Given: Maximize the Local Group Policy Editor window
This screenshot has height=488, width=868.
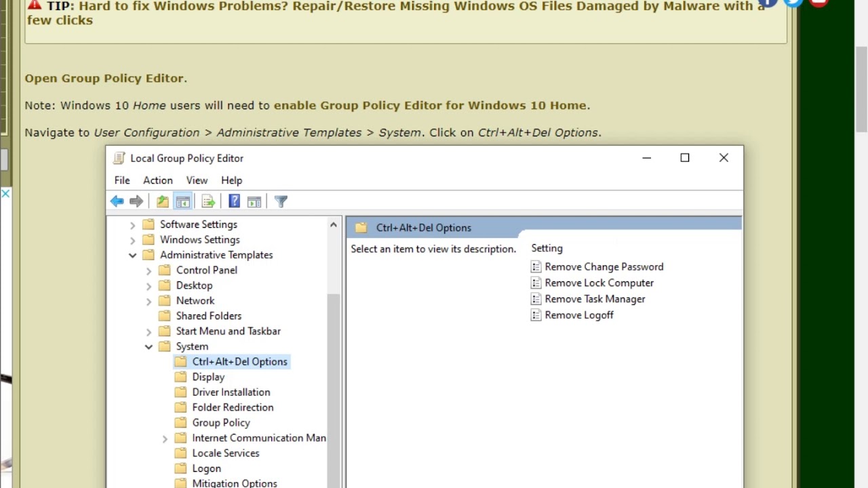Looking at the screenshot, I should (x=685, y=158).
